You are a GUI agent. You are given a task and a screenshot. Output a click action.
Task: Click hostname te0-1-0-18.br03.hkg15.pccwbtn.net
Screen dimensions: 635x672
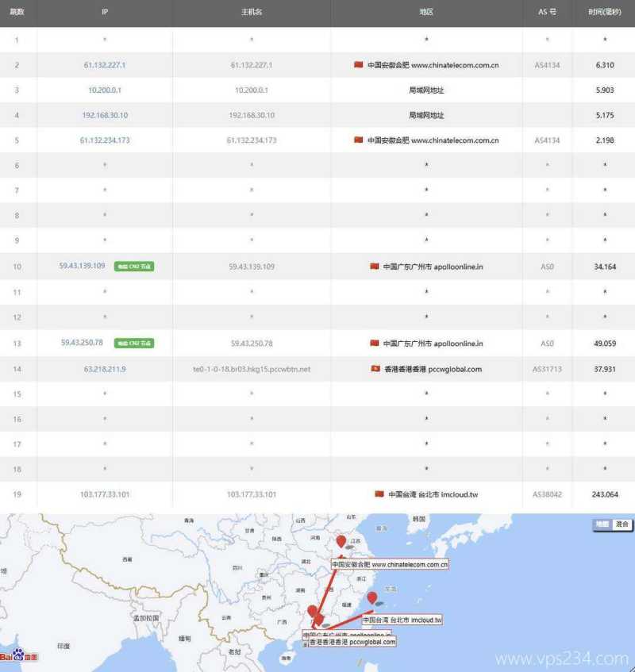(251, 368)
